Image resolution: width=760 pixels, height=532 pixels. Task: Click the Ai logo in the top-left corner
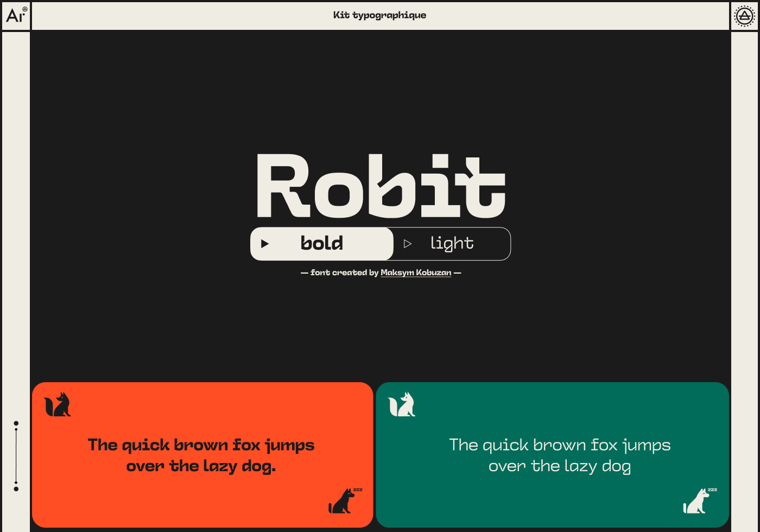[16, 15]
